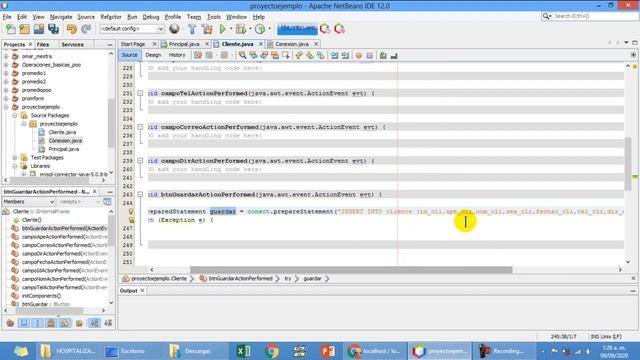Expand the omar_mestra project node

tap(6, 56)
